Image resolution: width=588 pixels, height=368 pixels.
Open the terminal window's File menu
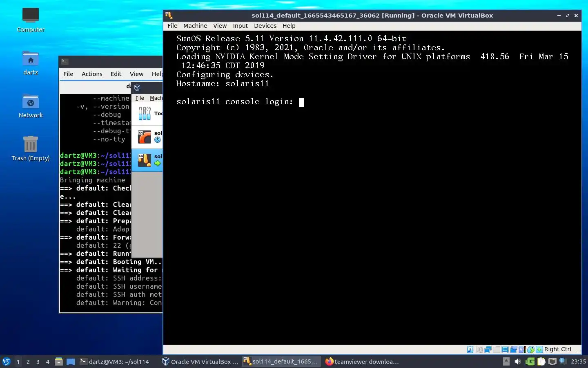tap(68, 74)
